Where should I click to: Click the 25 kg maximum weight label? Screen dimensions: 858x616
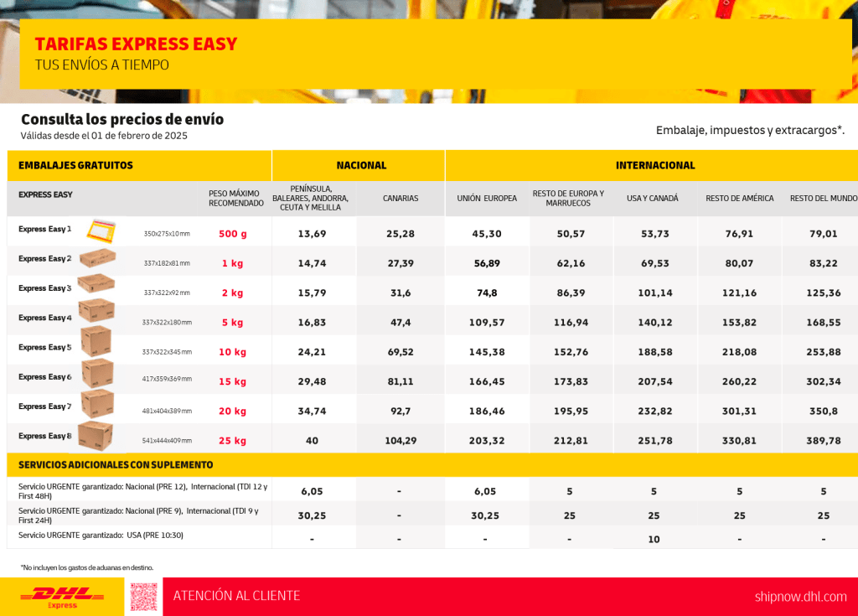(x=232, y=441)
